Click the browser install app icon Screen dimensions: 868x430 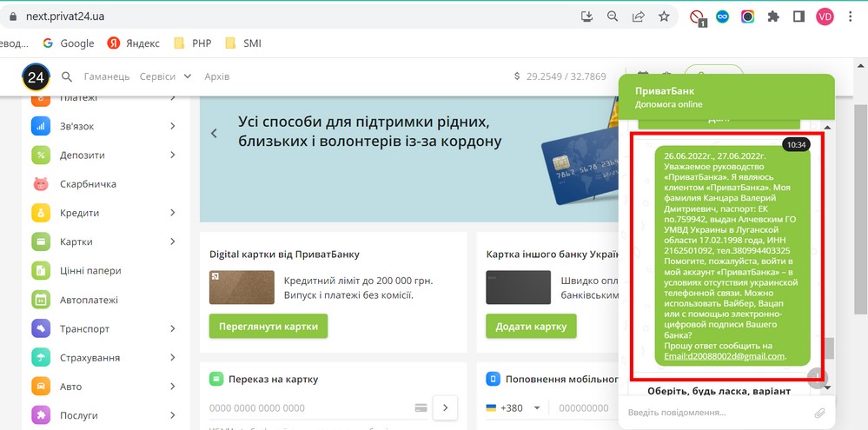(586, 17)
